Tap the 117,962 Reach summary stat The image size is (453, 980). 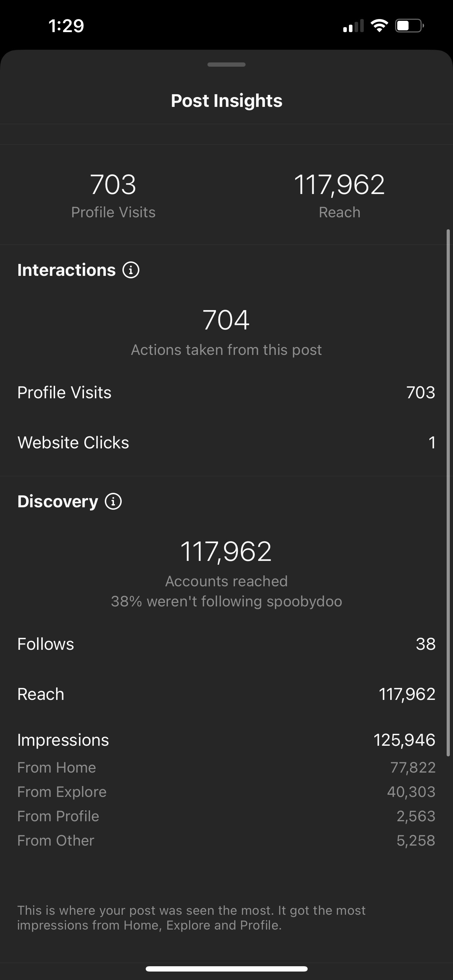tap(339, 195)
